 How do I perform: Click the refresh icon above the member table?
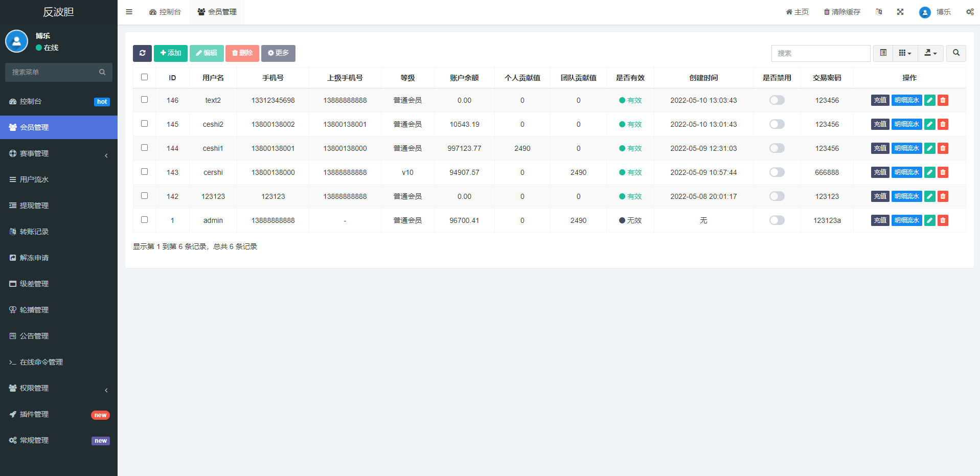pos(142,53)
